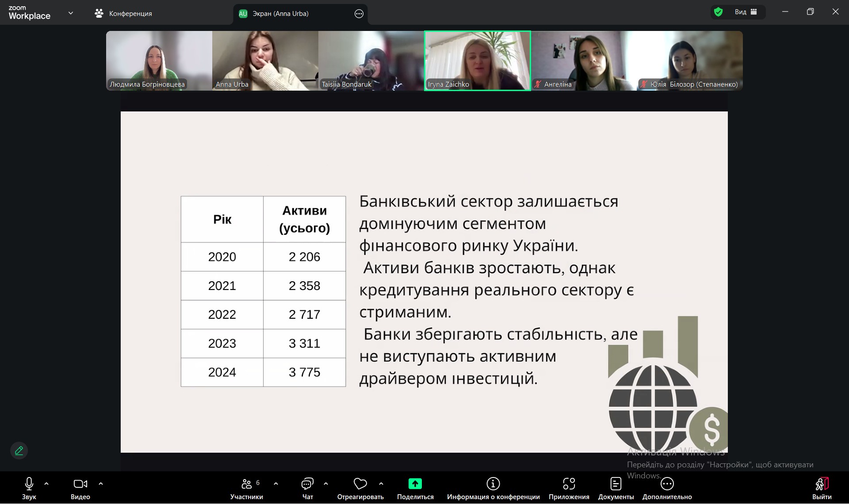Viewport: 849px width, 504px height.
Task: Open the Чат chat panel
Action: tap(307, 489)
